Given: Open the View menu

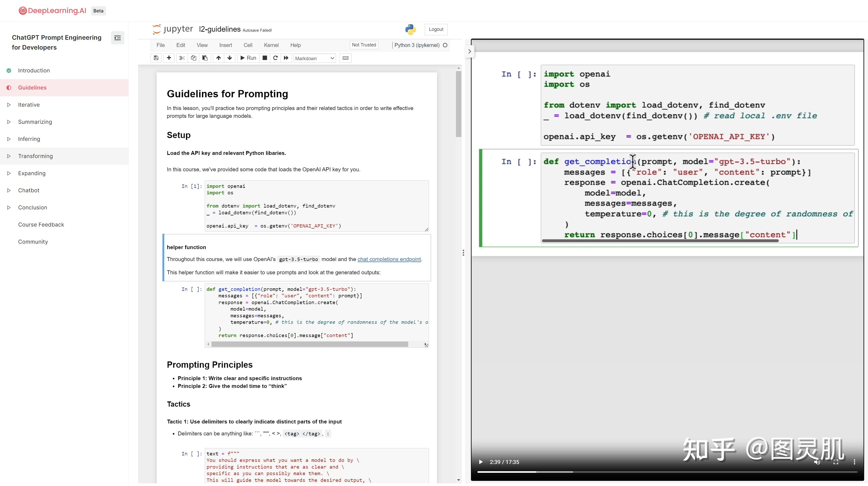Looking at the screenshot, I should pos(202,45).
